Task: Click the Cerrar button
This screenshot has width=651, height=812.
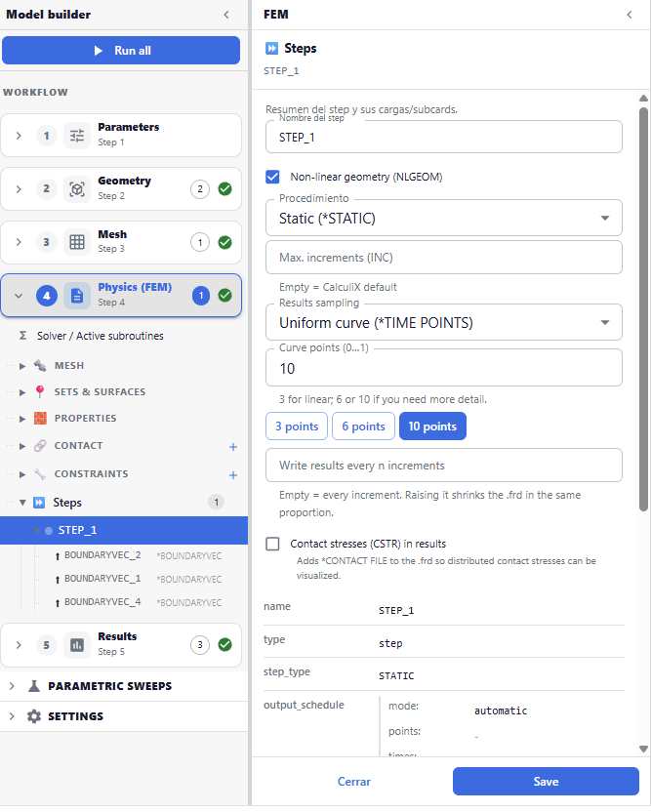Action: click(x=353, y=782)
